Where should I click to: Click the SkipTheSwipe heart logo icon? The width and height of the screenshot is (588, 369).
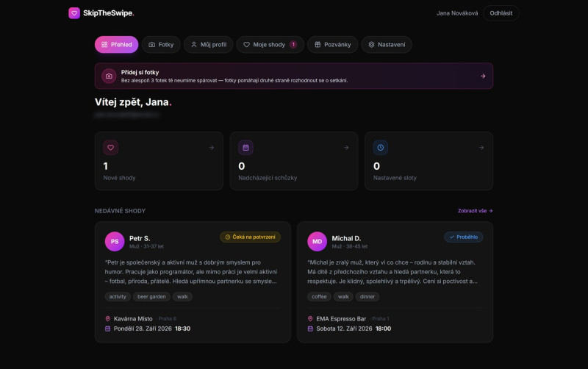point(74,13)
